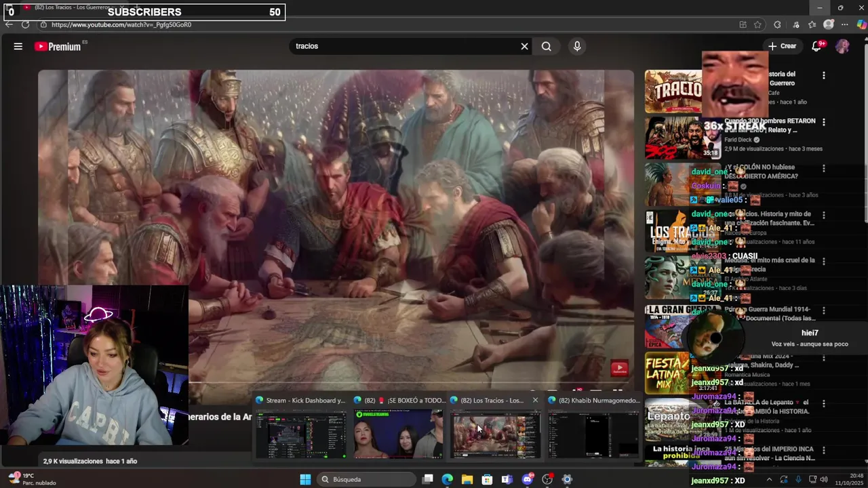Start voice search with microphone icon

tap(577, 46)
